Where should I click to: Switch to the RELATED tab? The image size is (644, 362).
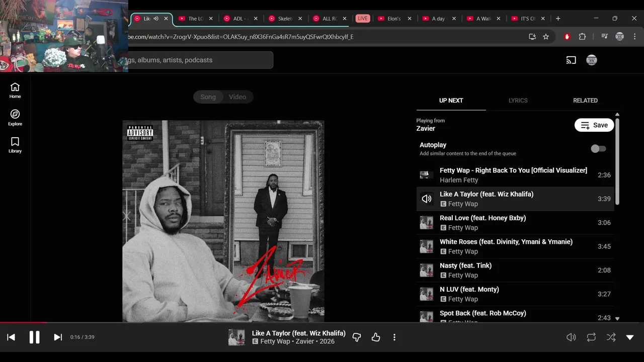(x=585, y=101)
